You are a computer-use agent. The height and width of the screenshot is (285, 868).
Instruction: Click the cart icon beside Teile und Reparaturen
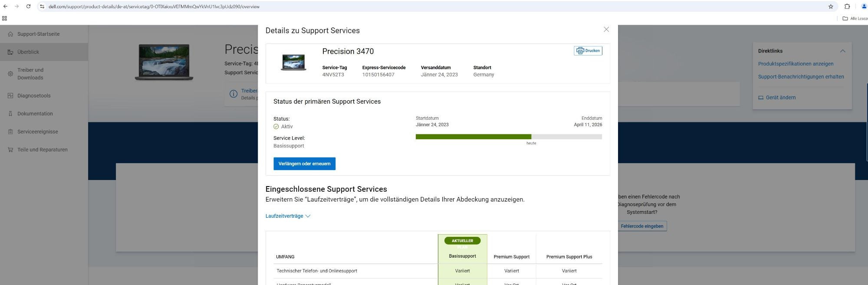pyautogui.click(x=10, y=150)
